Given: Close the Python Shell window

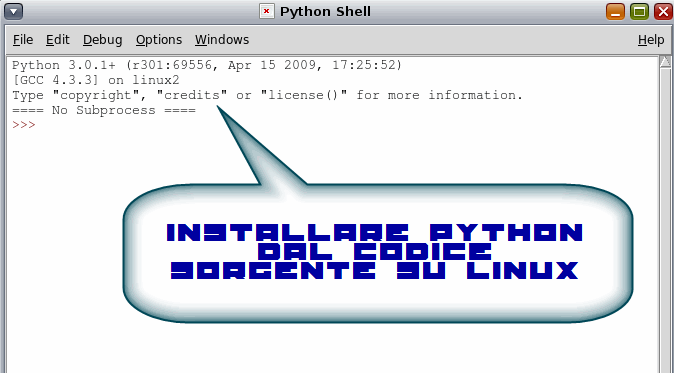Looking at the screenshot, I should click(x=663, y=12).
